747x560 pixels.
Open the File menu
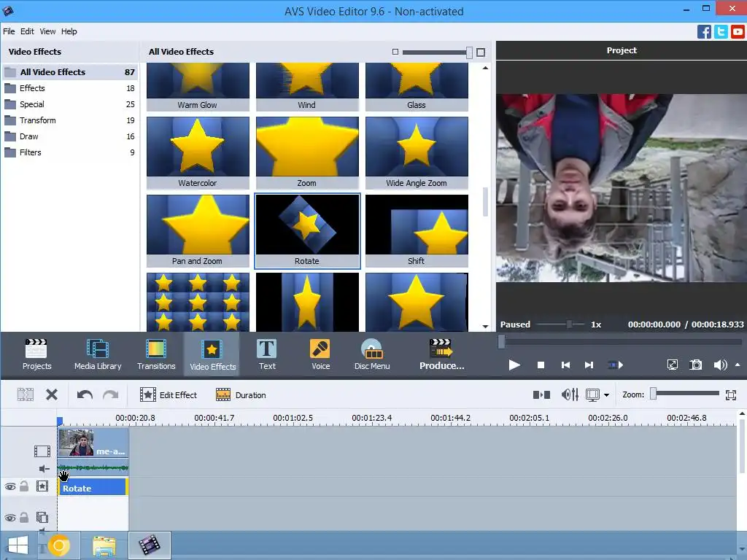9,31
